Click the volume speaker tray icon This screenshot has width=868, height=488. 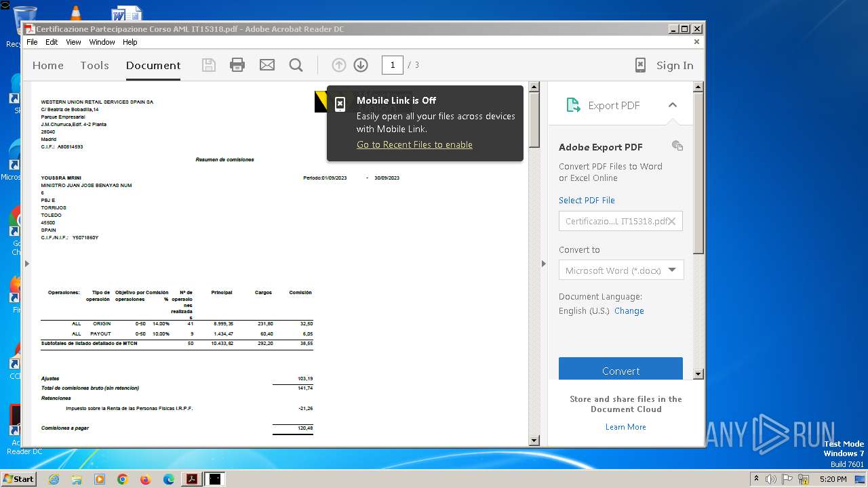(771, 479)
